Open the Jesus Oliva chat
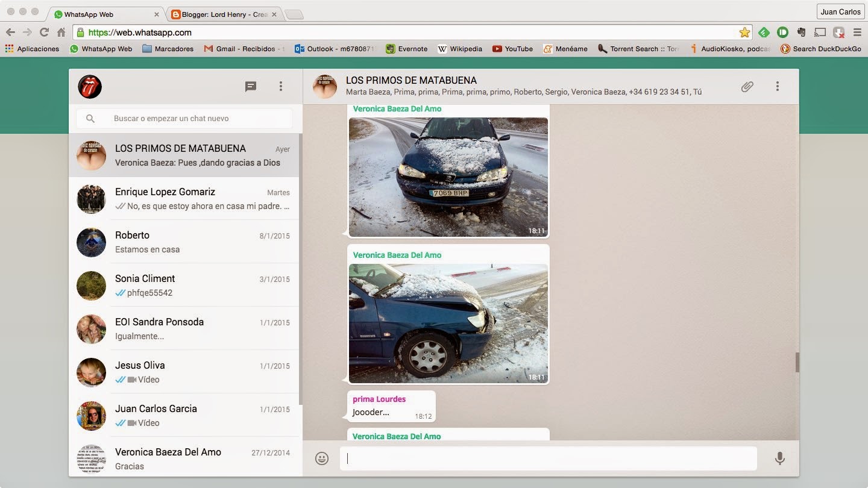The image size is (868, 488). pos(184,372)
